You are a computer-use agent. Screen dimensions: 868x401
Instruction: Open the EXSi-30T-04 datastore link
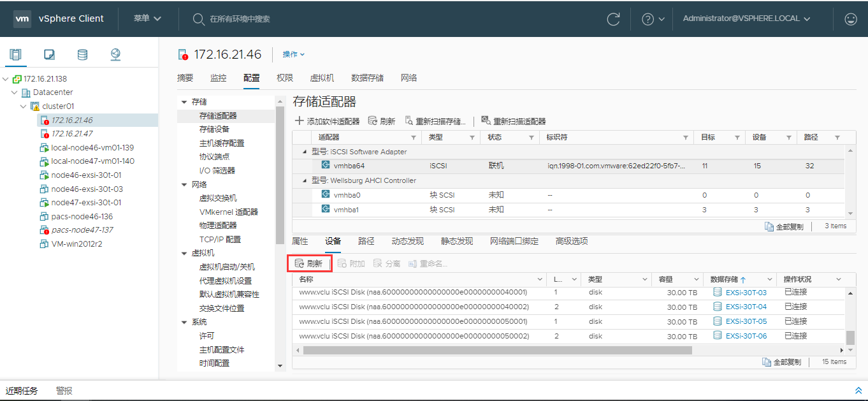(x=746, y=307)
